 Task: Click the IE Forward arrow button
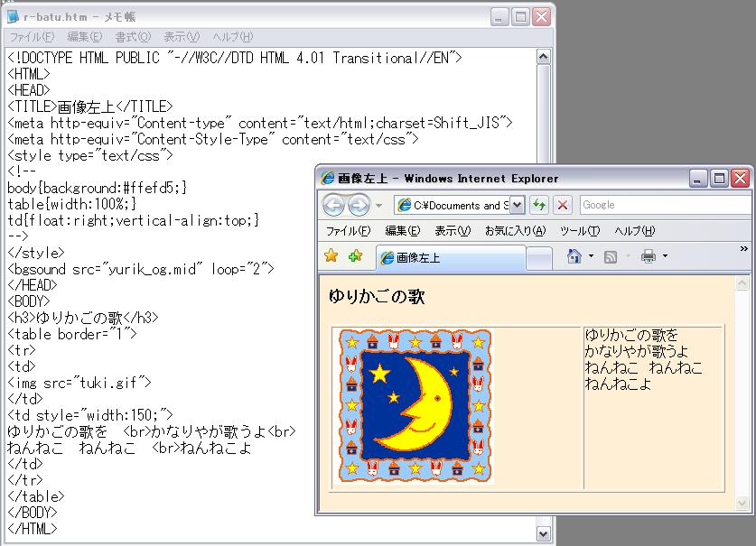point(359,205)
